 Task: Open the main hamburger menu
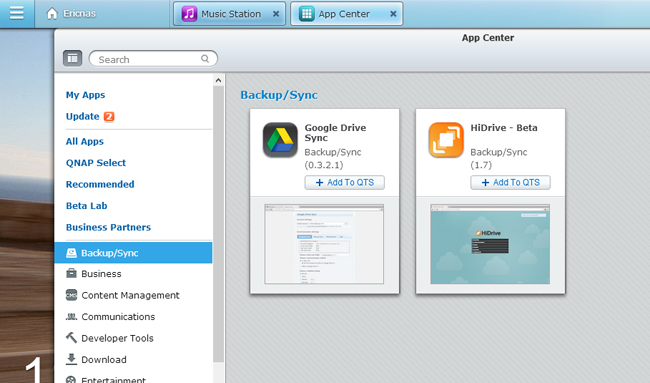[x=17, y=13]
